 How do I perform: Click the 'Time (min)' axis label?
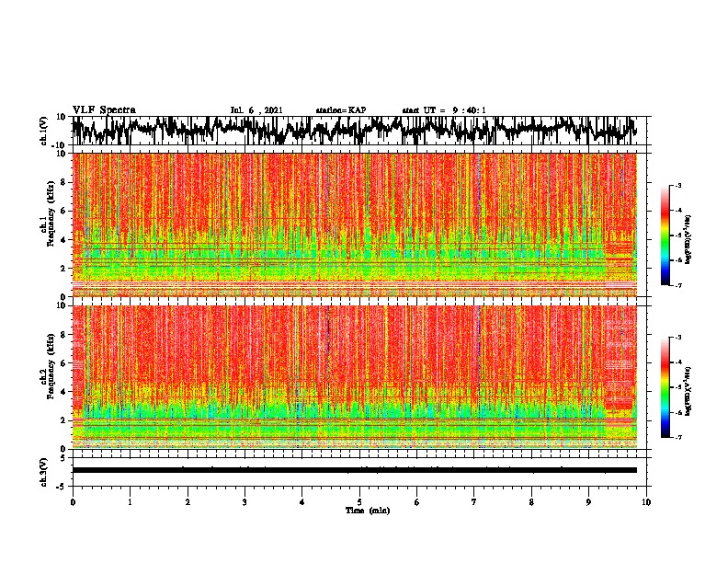click(368, 511)
